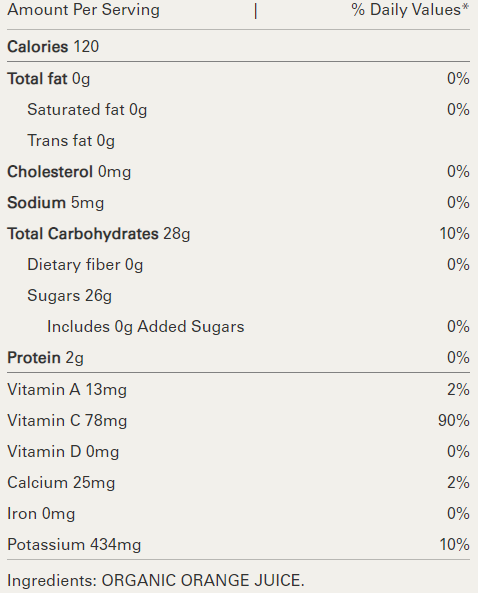
Task: Select the Total fat 0g label
Action: pos(48,79)
